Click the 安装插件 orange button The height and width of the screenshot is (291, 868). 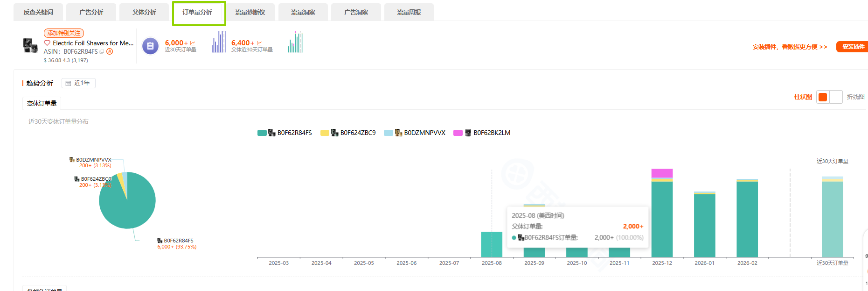point(853,47)
